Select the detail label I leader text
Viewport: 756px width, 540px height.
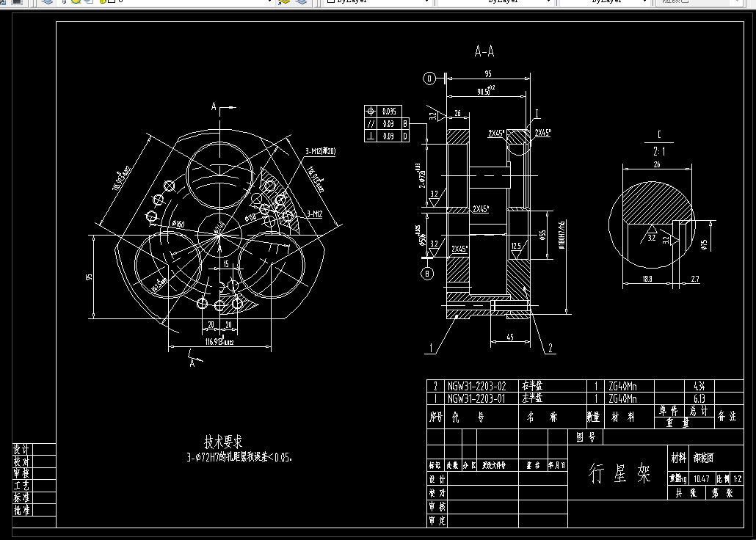click(x=537, y=114)
